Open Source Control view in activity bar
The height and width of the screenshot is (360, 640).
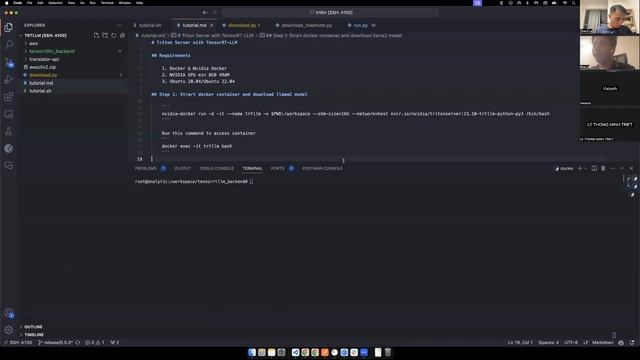tap(9, 62)
